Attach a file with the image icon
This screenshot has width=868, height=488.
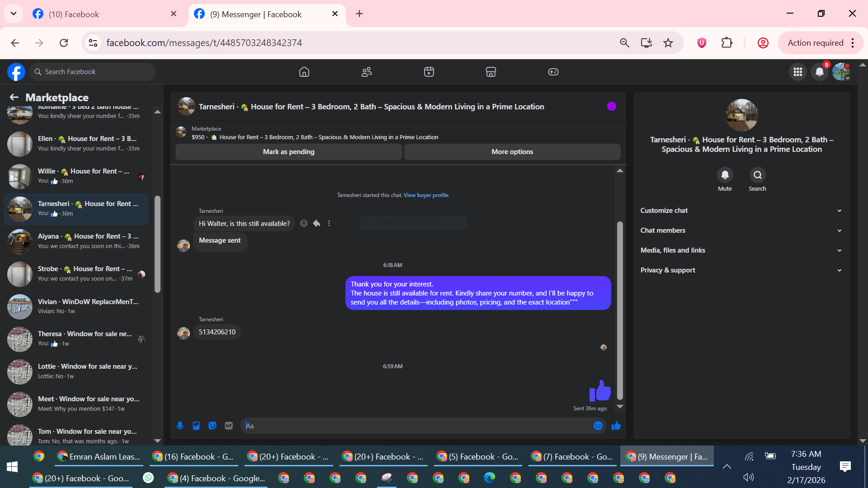(196, 426)
